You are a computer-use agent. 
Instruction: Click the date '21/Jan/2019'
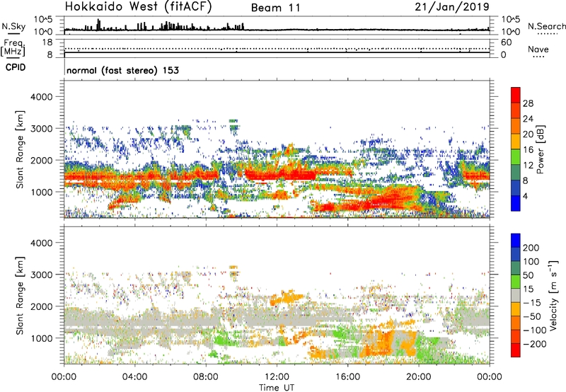[452, 6]
